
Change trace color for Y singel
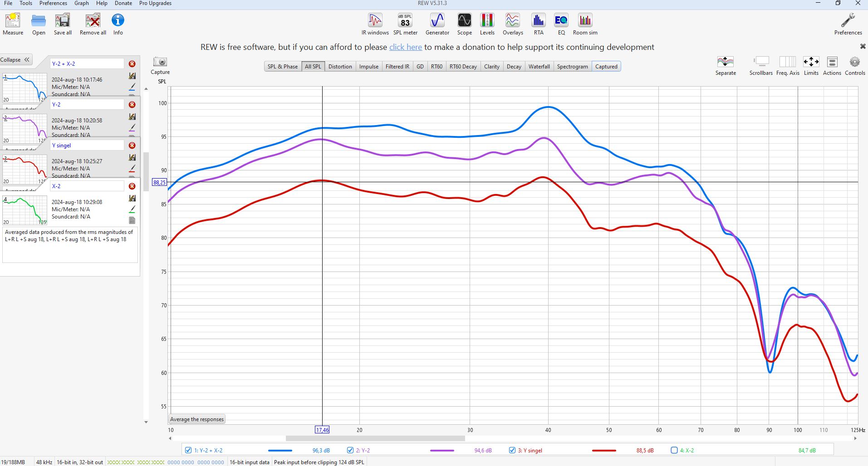tap(132, 169)
